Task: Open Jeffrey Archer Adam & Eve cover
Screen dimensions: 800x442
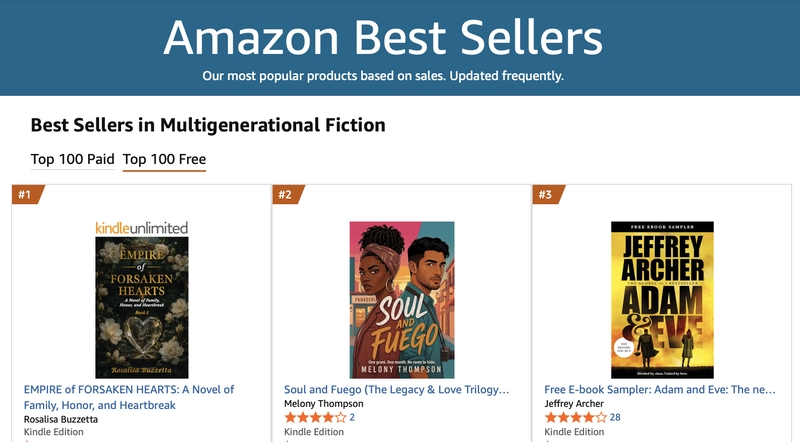Action: pyautogui.click(x=662, y=300)
